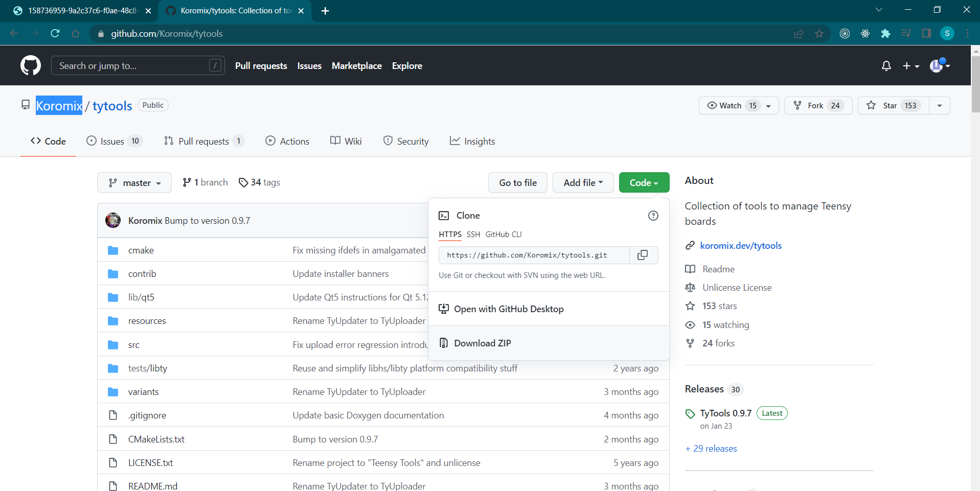This screenshot has height=491, width=980.
Task: Bookmark the page with the star icon
Action: tap(819, 34)
